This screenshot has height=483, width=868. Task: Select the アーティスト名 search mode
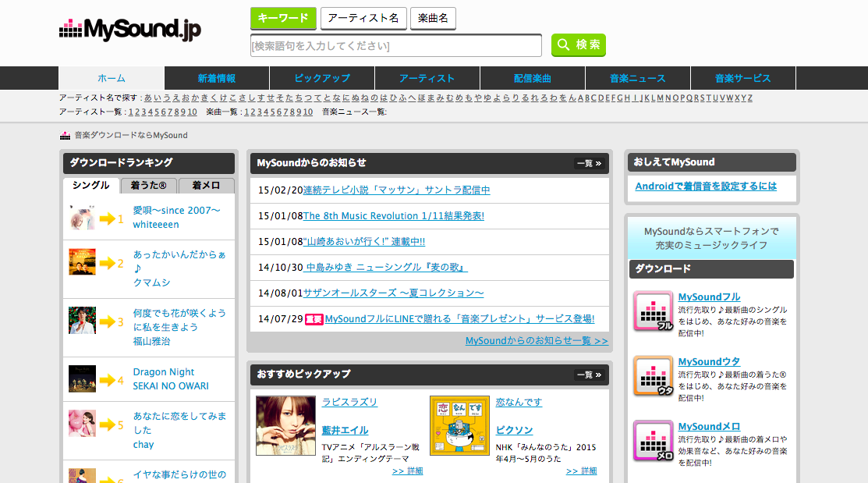pyautogui.click(x=363, y=18)
